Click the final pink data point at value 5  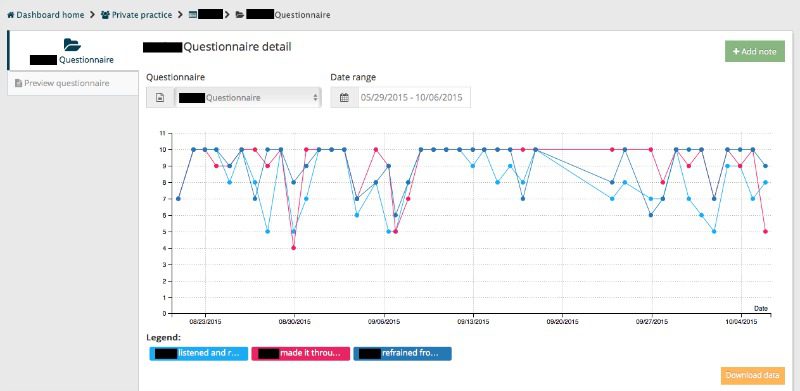[x=765, y=231]
